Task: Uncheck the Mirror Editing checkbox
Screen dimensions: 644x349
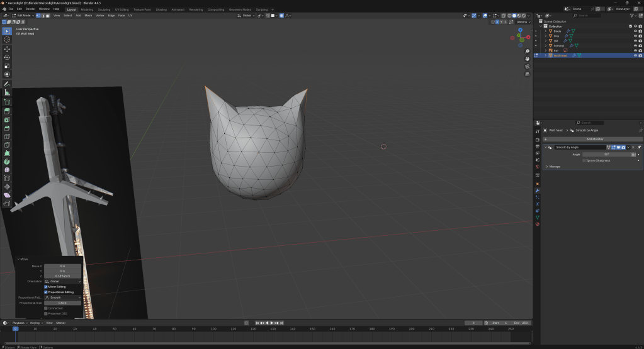Action: (46, 287)
